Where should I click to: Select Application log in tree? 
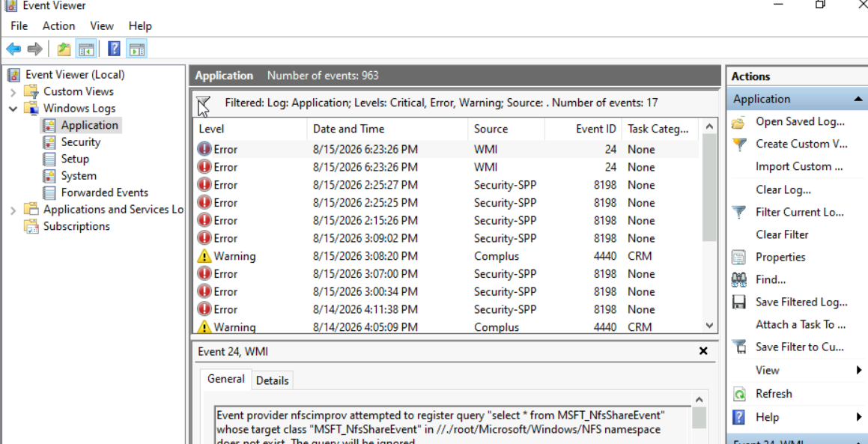(x=89, y=125)
